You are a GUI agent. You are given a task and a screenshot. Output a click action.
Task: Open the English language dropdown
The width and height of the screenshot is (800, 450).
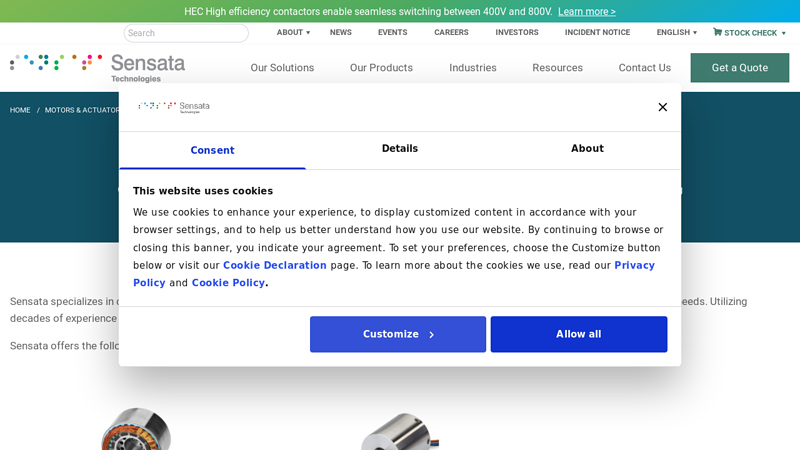point(676,32)
